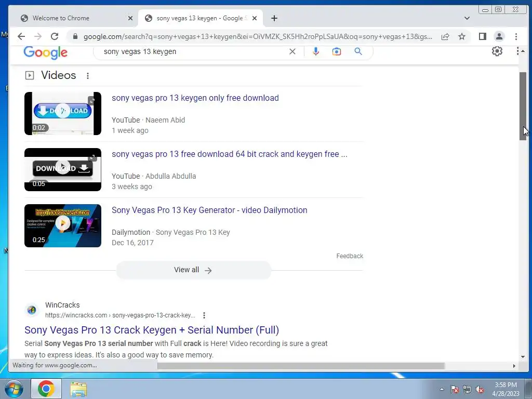Bookmark this tab with star icon
Screen dimensions: 532x399
click(x=462, y=37)
